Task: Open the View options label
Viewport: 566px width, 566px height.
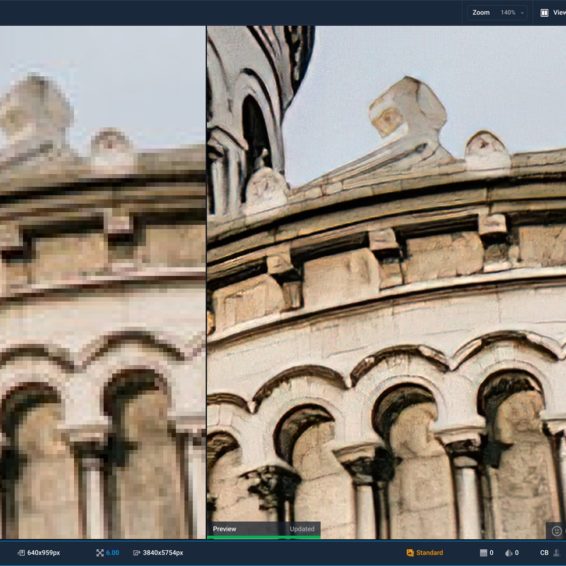Action: 559,13
